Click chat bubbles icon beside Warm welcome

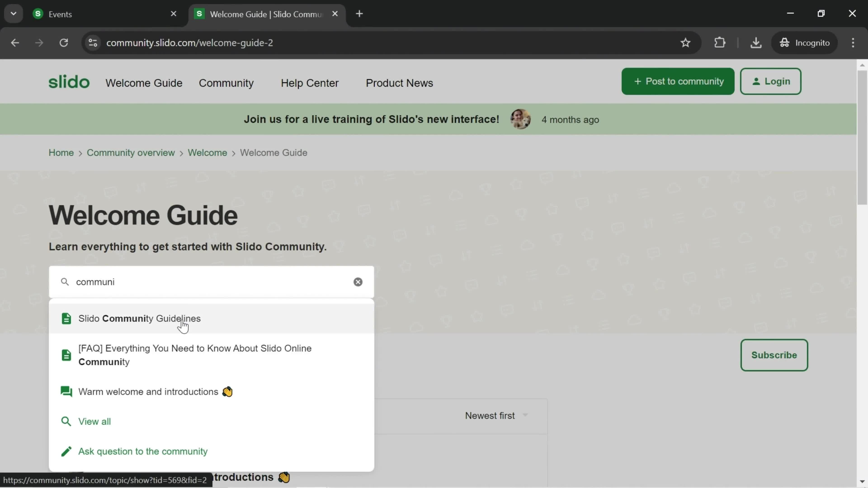click(x=66, y=392)
